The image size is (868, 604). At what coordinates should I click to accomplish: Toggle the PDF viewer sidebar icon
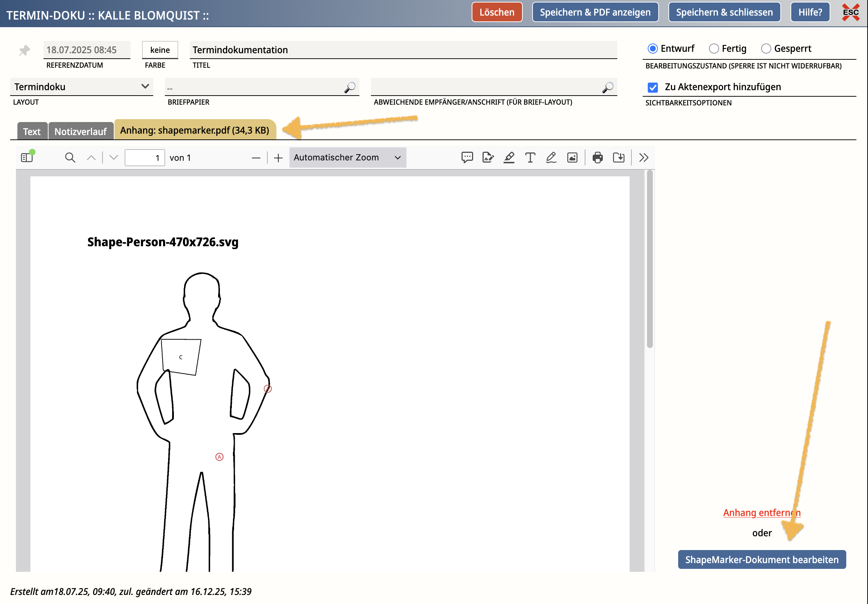[x=26, y=157]
